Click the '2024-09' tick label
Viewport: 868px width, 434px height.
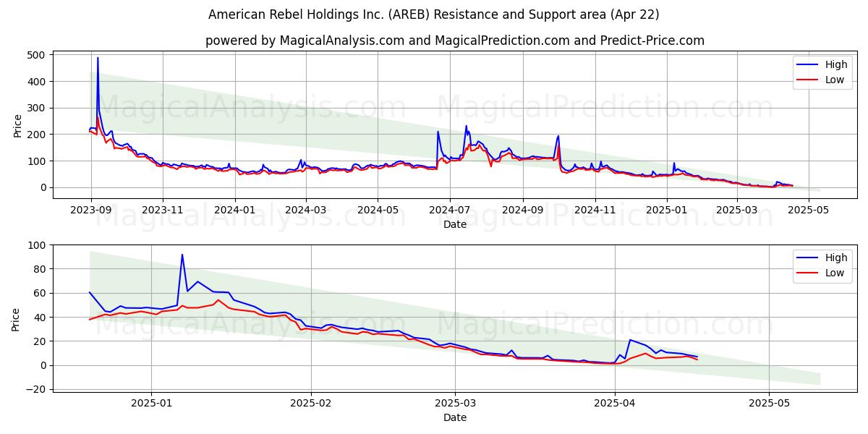tap(522, 210)
